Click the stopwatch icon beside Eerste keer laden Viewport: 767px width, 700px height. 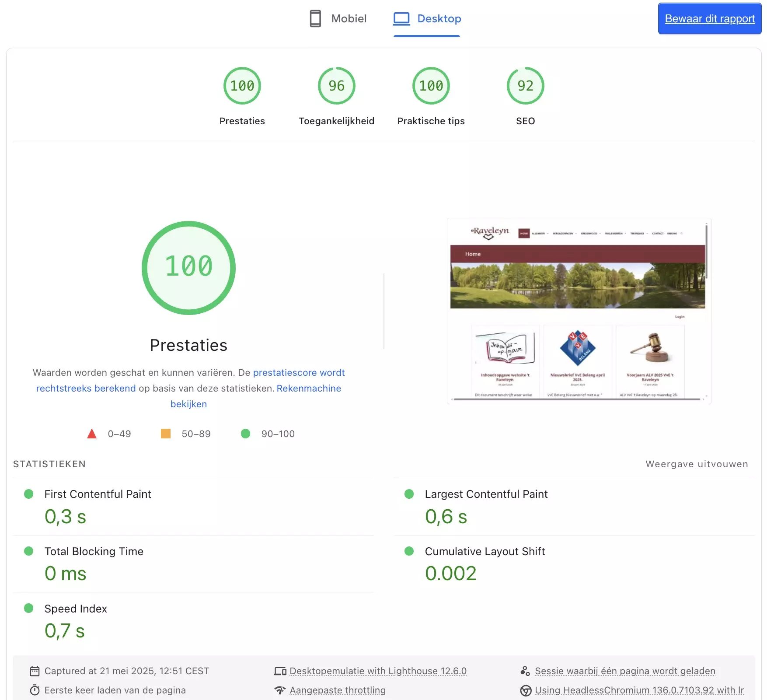[35, 690]
